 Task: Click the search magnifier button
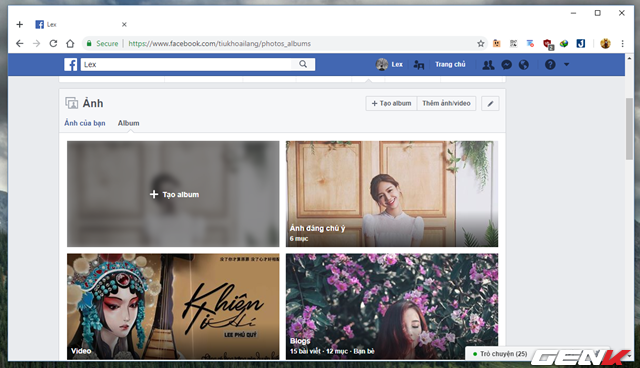click(303, 64)
